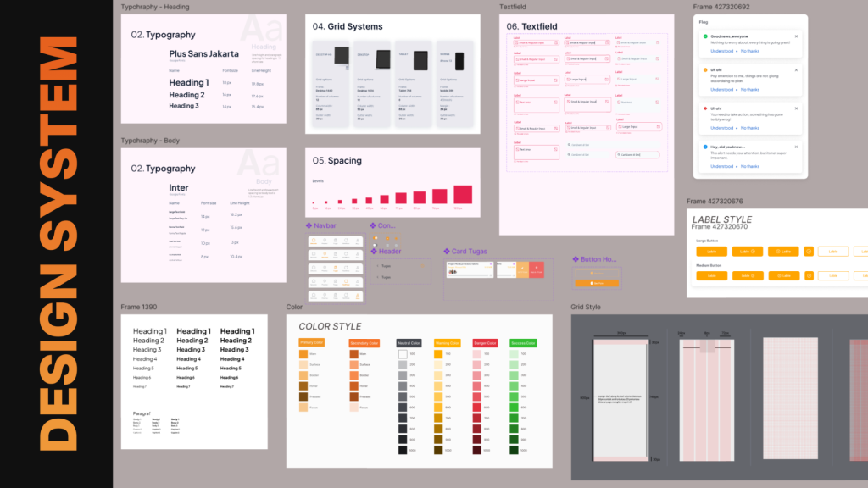
Task: Click the Card Tugas component icon
Action: [x=447, y=251]
